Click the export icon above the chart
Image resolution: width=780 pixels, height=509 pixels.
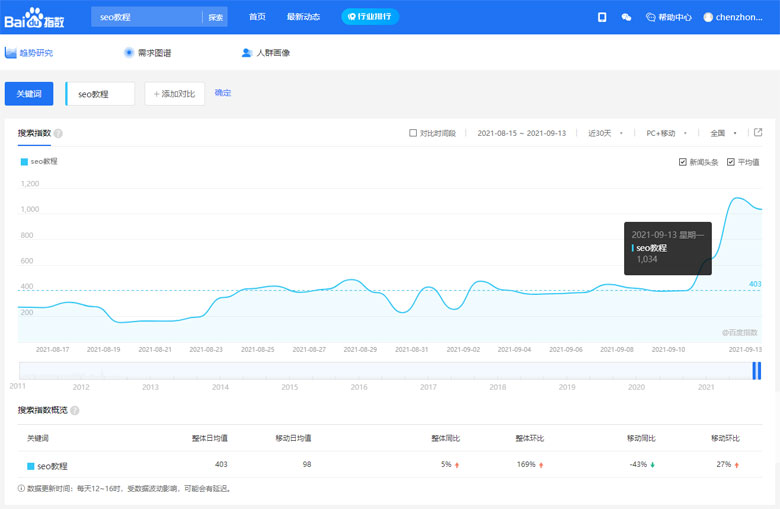[758, 132]
